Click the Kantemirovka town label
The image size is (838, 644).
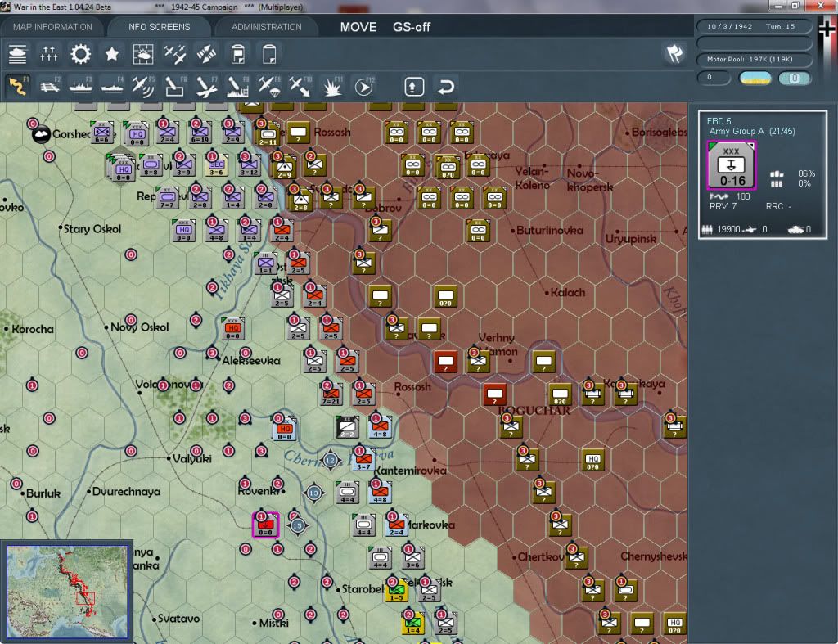tap(410, 471)
